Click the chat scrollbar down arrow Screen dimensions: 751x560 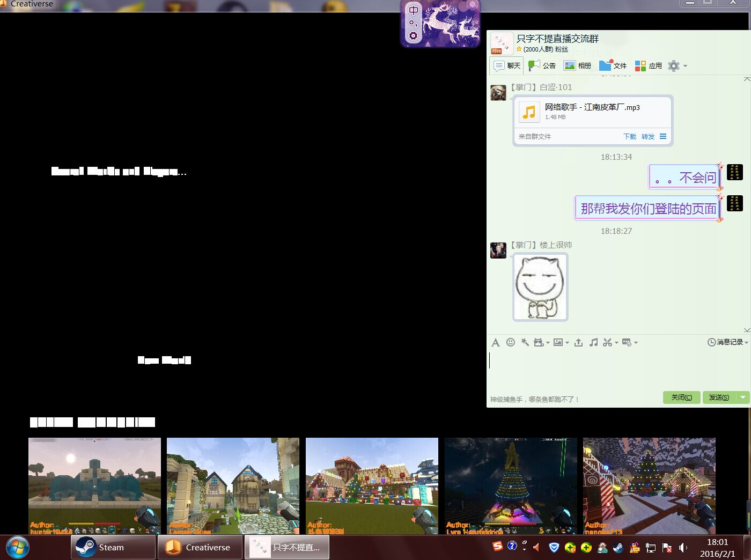click(x=747, y=329)
